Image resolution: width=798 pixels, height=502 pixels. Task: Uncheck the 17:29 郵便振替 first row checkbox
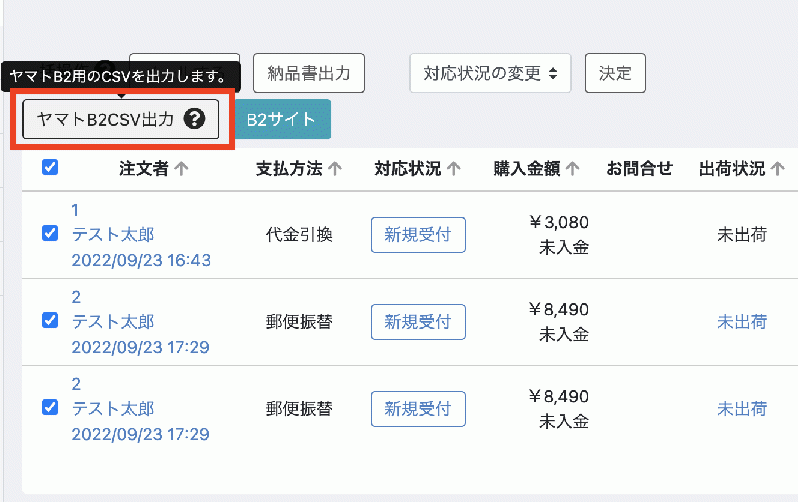(x=50, y=321)
